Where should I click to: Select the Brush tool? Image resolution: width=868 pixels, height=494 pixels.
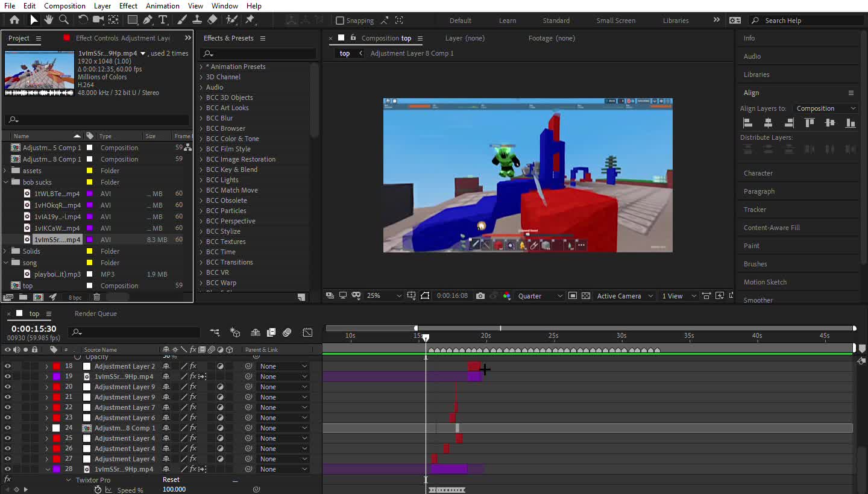click(x=182, y=20)
